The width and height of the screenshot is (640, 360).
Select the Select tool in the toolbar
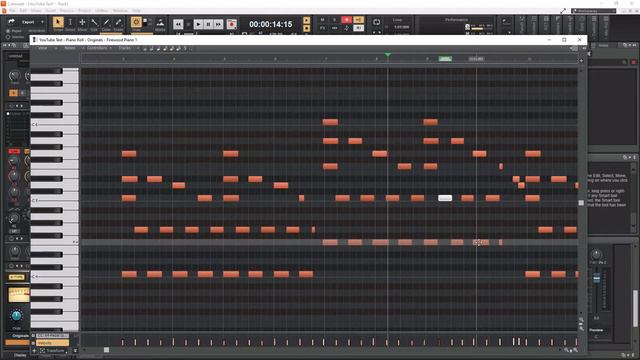[x=70, y=22]
